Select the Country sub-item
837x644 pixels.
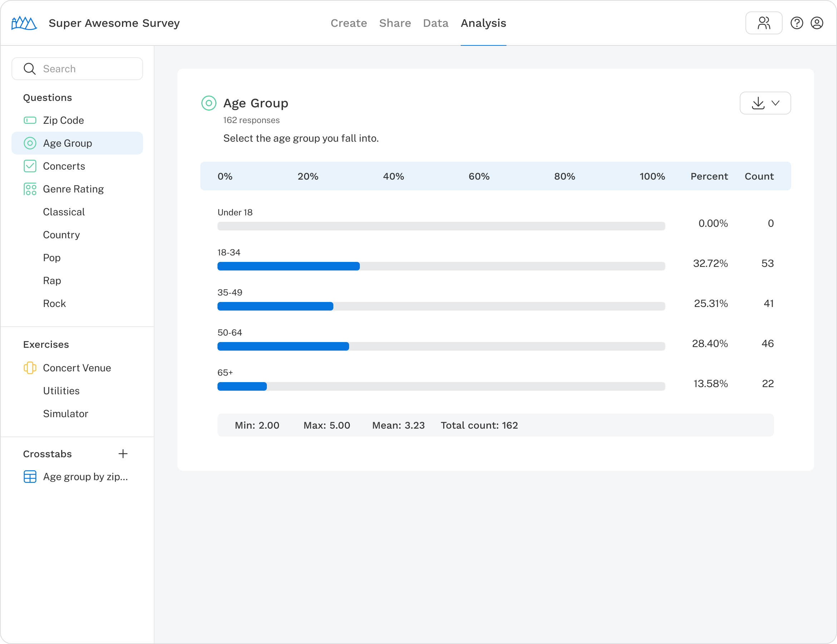coord(61,235)
